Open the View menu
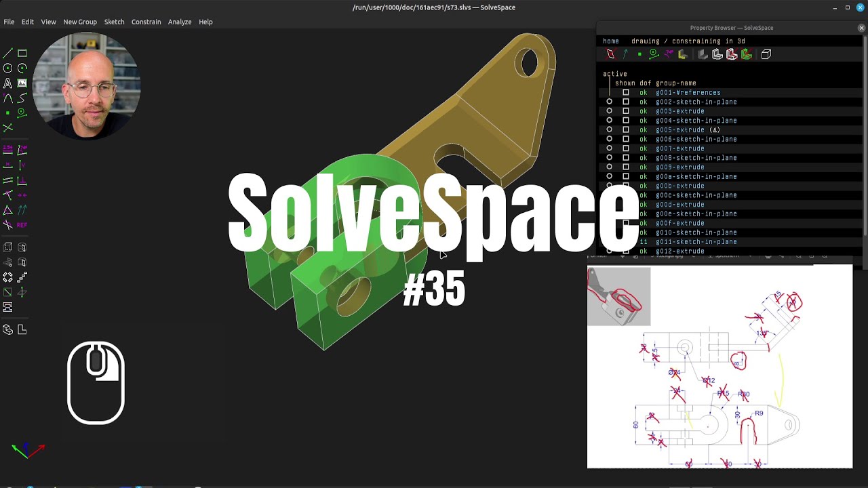 48,22
